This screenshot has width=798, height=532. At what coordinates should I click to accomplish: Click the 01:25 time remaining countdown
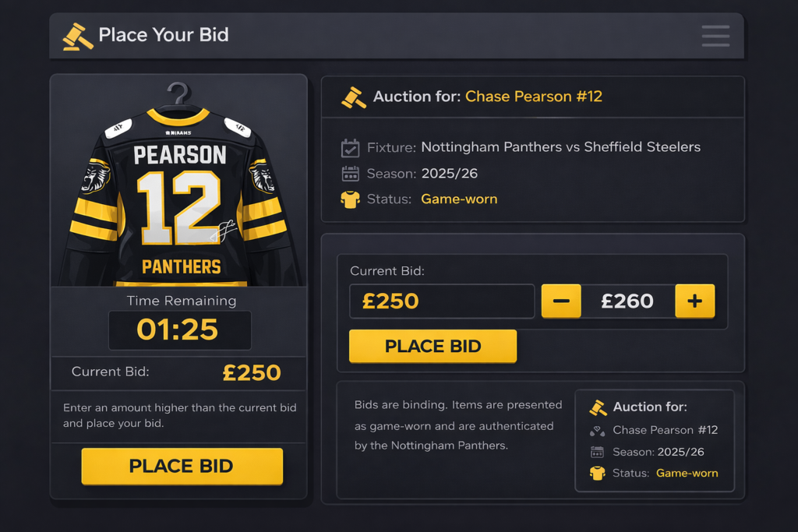click(x=178, y=330)
